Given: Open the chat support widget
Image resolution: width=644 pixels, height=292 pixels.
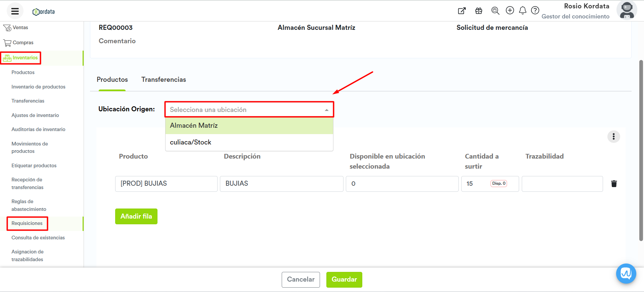Looking at the screenshot, I should (626, 274).
